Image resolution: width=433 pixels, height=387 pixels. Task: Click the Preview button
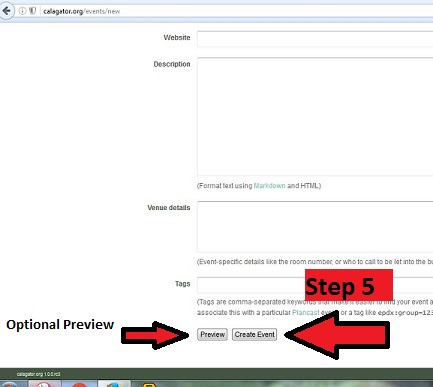pyautogui.click(x=212, y=334)
